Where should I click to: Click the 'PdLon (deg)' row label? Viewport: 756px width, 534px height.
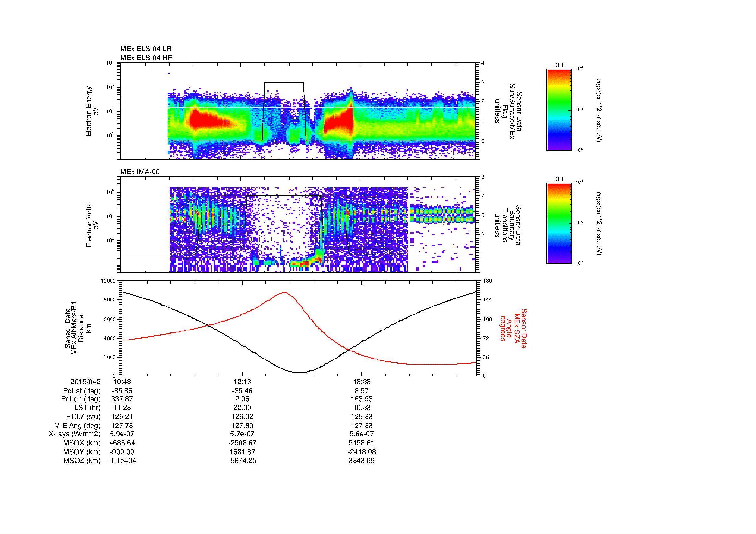click(x=82, y=399)
